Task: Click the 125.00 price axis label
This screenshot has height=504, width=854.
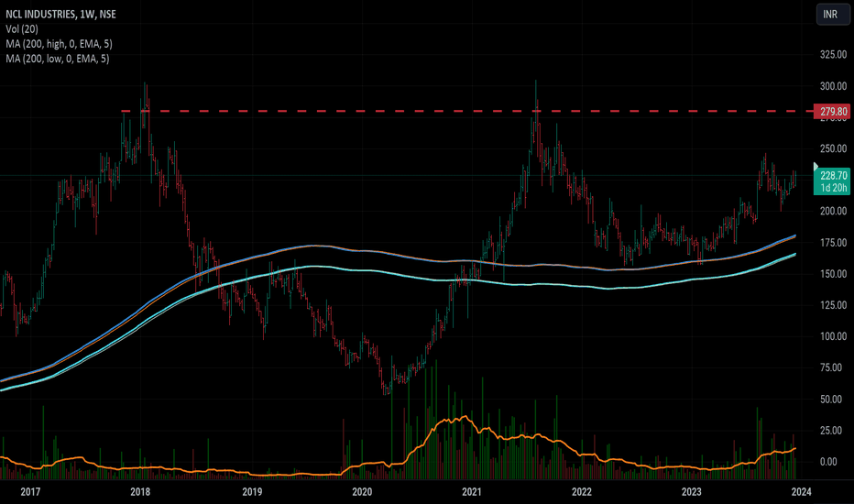Action: point(833,305)
